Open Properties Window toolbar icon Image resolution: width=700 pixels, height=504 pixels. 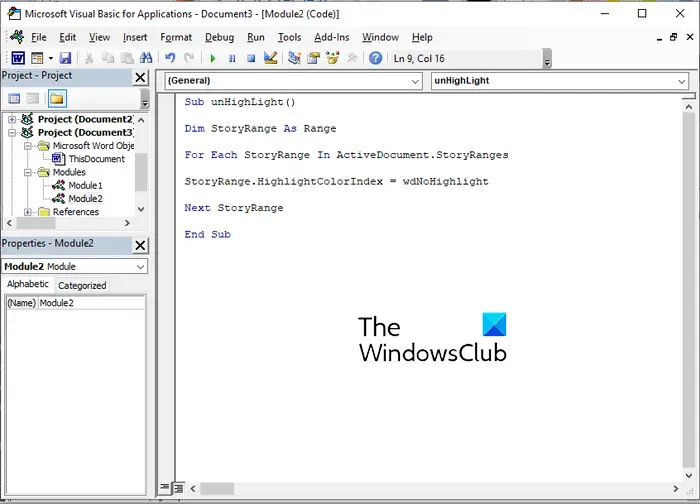(x=313, y=58)
